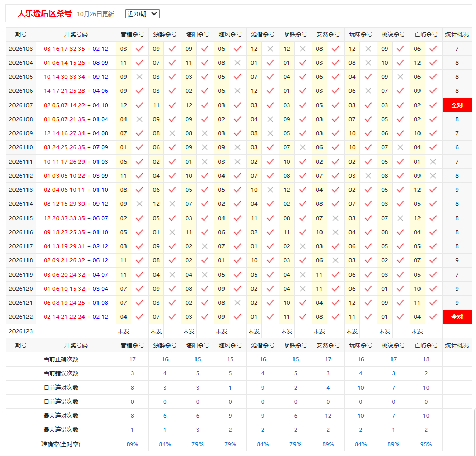Click the 当前正确次数 row label
Viewport: 476px width, 456px height.
coord(61,359)
